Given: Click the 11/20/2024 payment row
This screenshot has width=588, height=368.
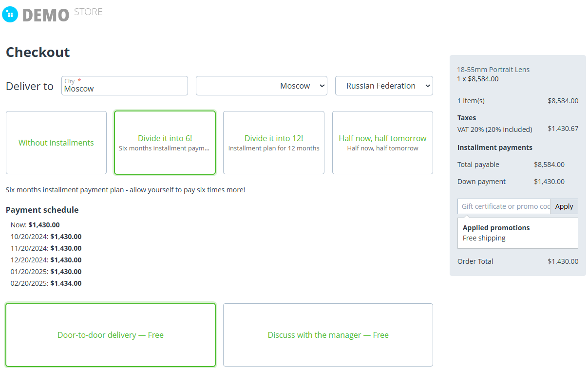Looking at the screenshot, I should pyautogui.click(x=46, y=248).
